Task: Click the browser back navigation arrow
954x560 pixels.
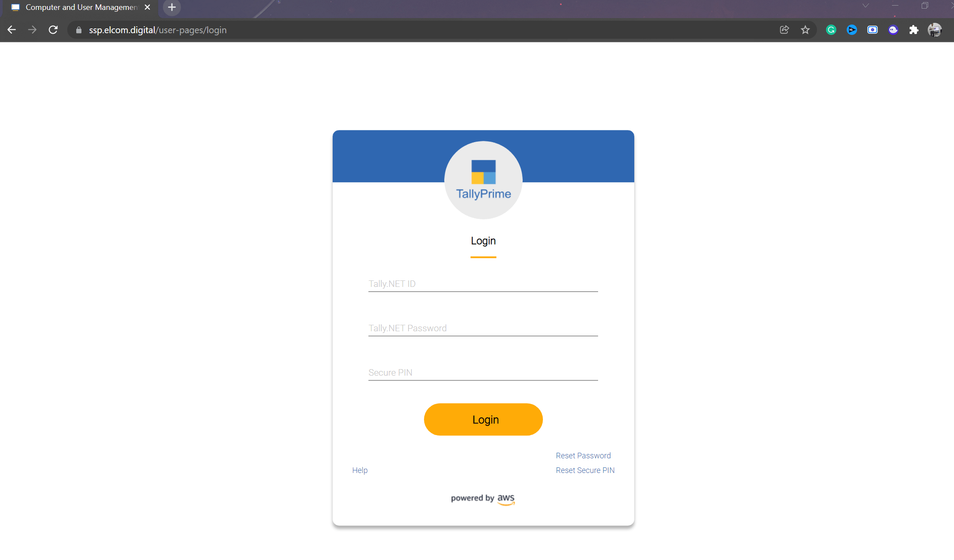Action: point(11,30)
